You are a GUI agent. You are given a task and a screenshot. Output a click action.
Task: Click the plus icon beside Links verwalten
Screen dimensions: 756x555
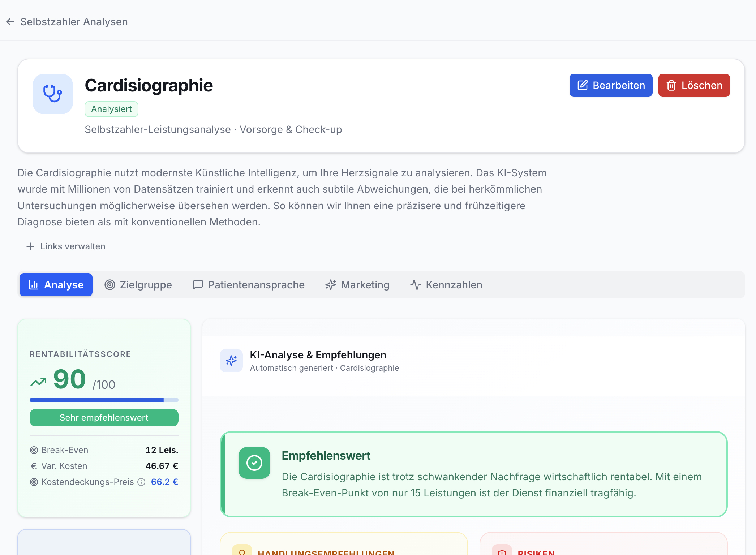[x=30, y=246]
